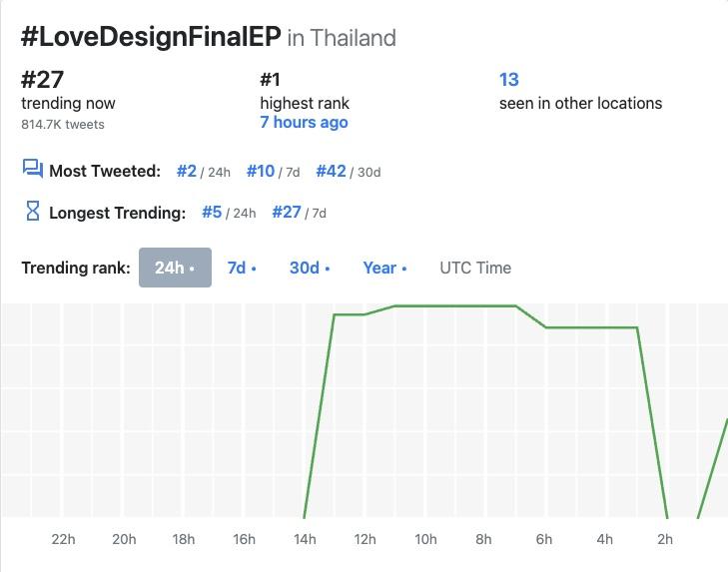728x572 pixels.
Task: Open the Most Tweeted #42 30d ranking
Action: [x=331, y=171]
